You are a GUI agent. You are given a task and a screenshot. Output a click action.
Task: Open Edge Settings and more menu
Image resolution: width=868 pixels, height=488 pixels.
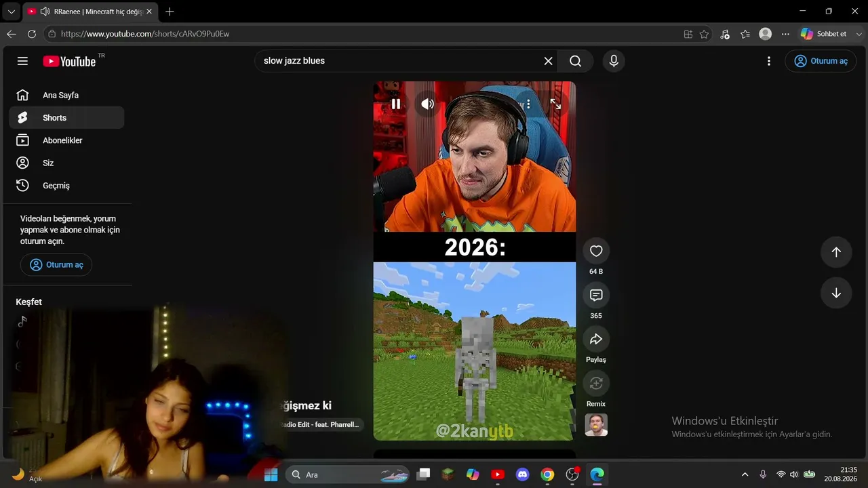point(785,34)
